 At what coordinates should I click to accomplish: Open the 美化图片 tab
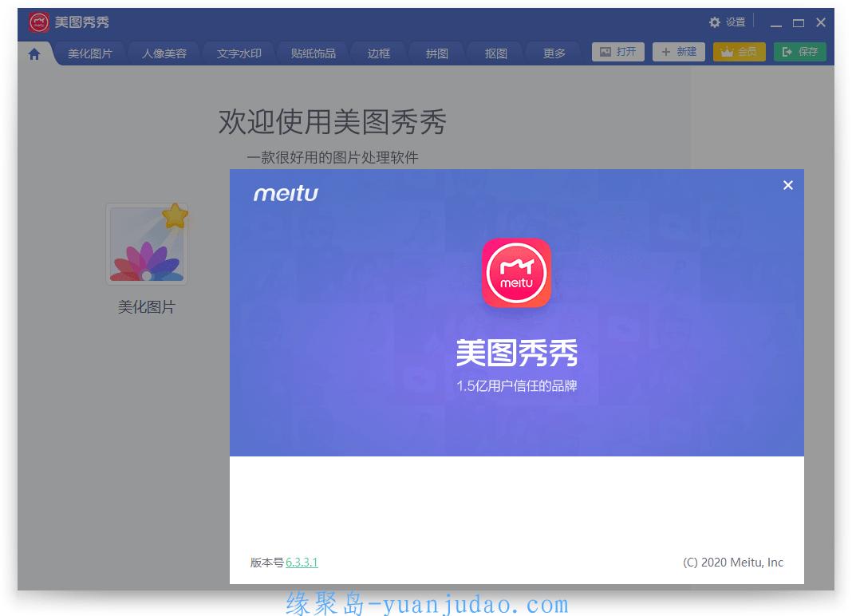(89, 53)
